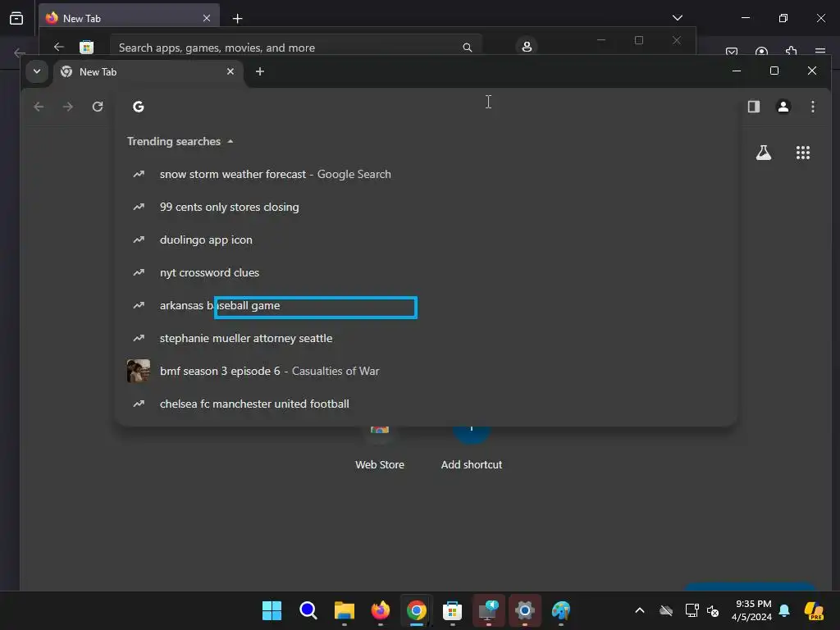The width and height of the screenshot is (840, 630).
Task: Open Firefox hamburger menu
Action: [x=820, y=52]
